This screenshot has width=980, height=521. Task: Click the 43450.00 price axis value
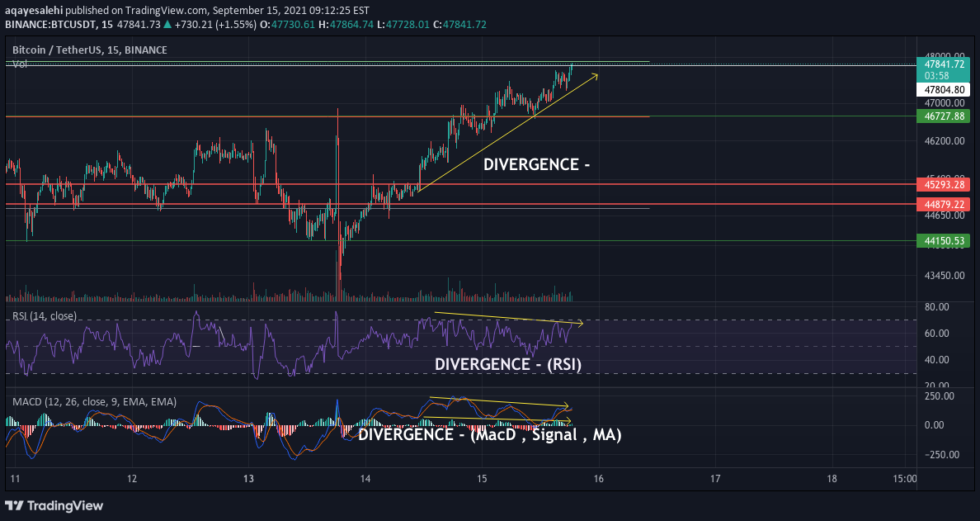pyautogui.click(x=945, y=276)
